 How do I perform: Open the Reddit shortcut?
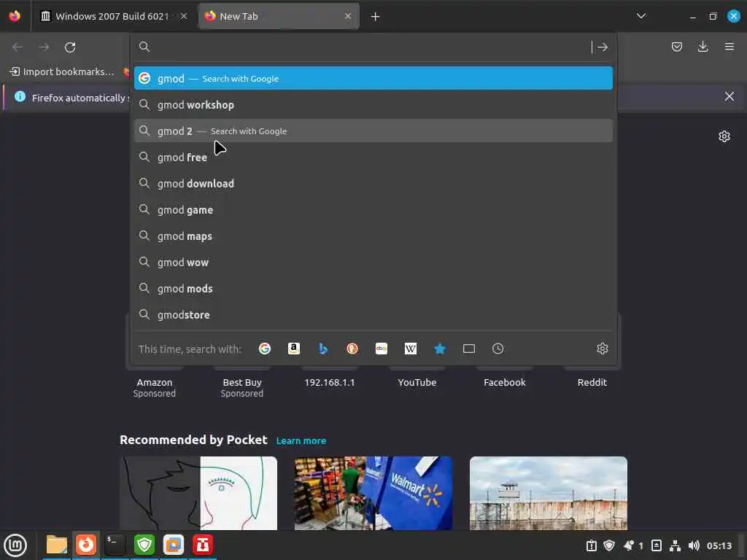click(592, 382)
